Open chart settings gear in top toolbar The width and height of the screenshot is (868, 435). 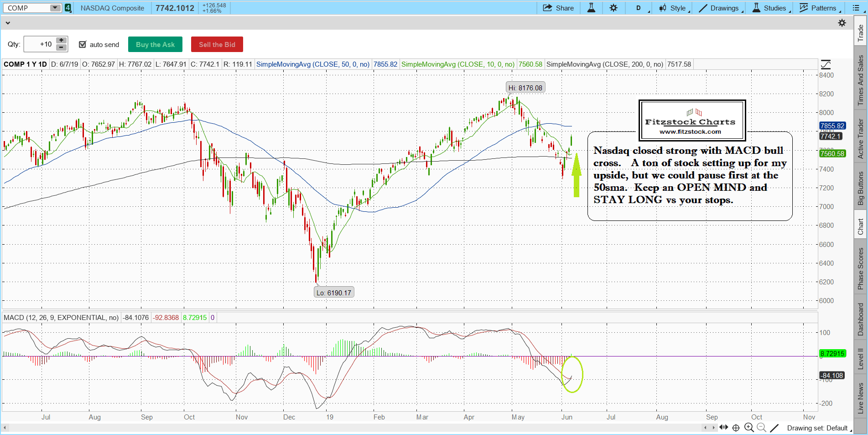[613, 8]
